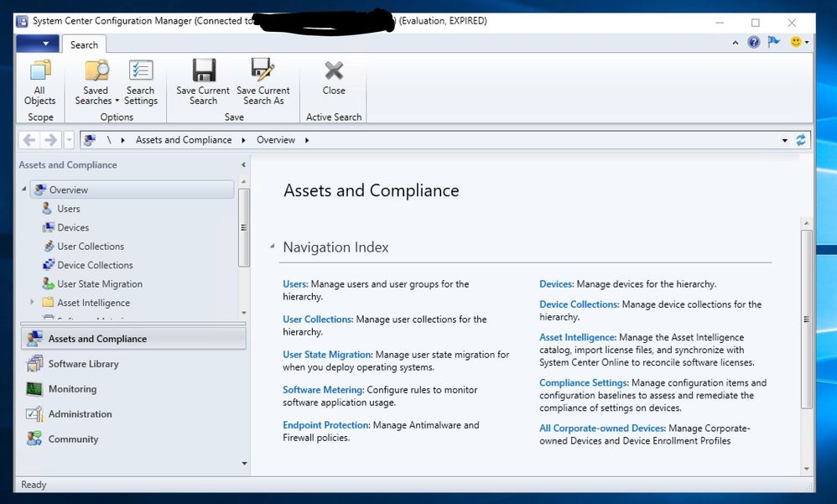Select User State Migration in the tree
The image size is (837, 504).
(100, 284)
